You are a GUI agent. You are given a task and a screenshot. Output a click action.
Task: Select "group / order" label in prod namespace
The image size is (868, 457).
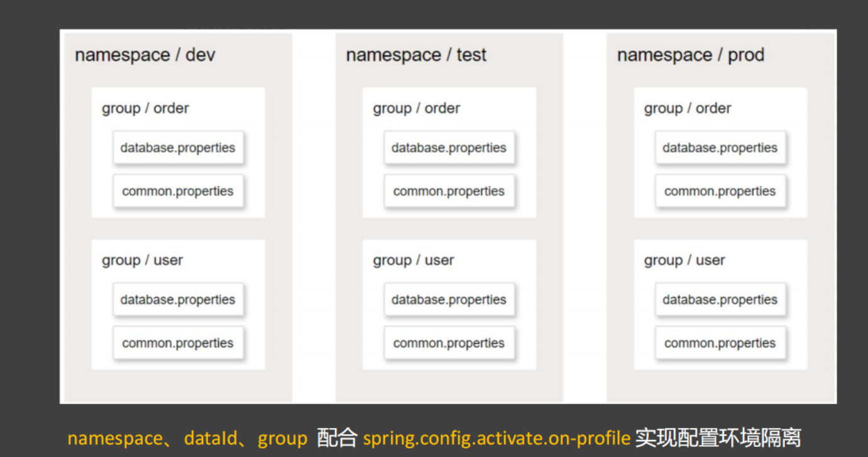click(x=687, y=108)
